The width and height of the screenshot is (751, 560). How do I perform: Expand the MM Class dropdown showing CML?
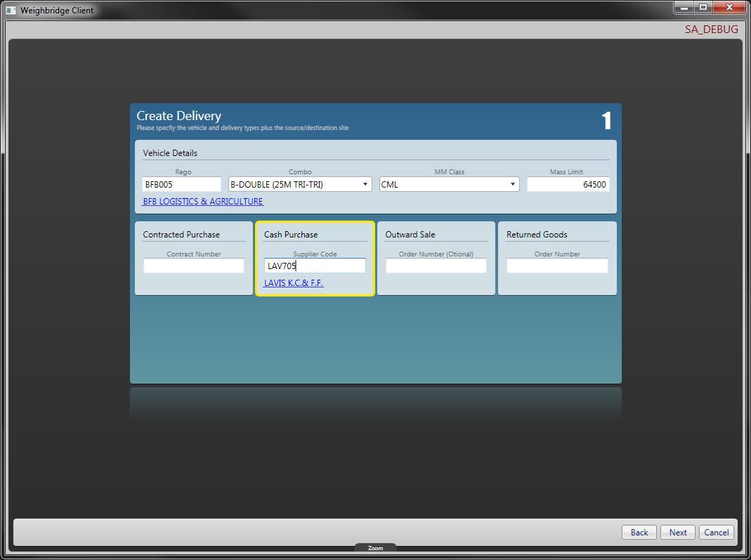449,185
